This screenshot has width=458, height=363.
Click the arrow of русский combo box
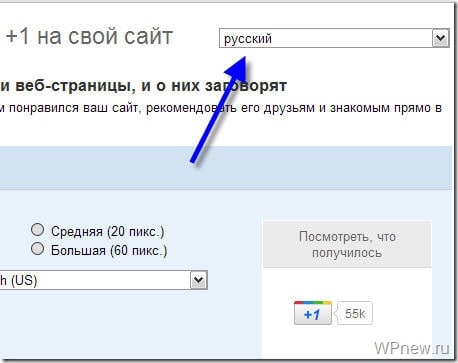click(x=440, y=38)
